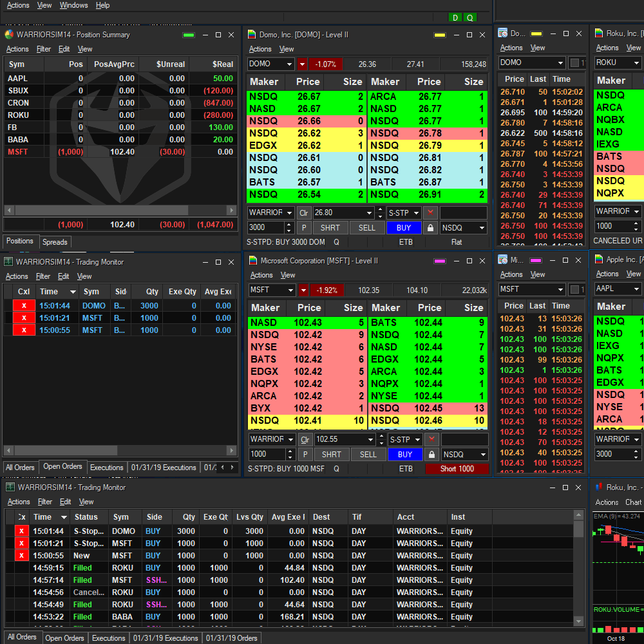Click the lock icon in DOMO order entry

430,228
